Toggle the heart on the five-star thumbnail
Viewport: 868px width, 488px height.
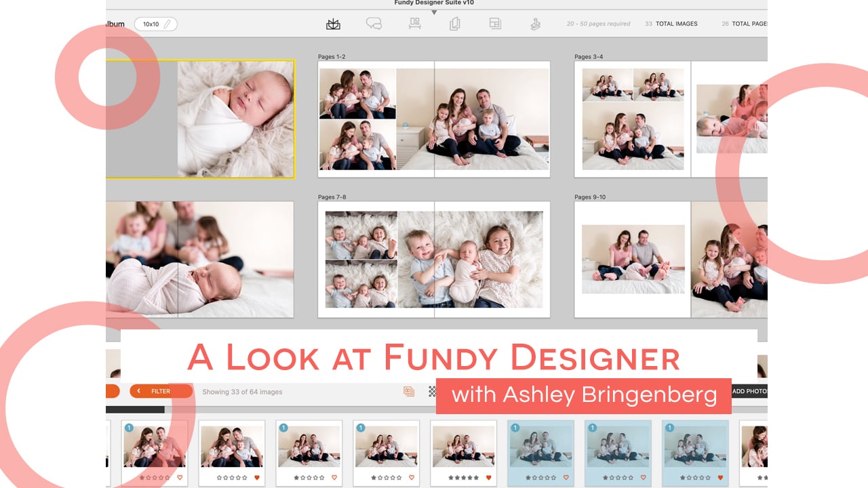pyautogui.click(x=489, y=478)
